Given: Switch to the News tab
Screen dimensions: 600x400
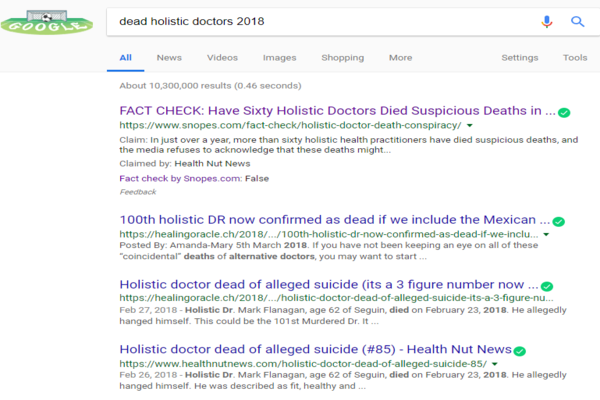Looking at the screenshot, I should pos(169,58).
